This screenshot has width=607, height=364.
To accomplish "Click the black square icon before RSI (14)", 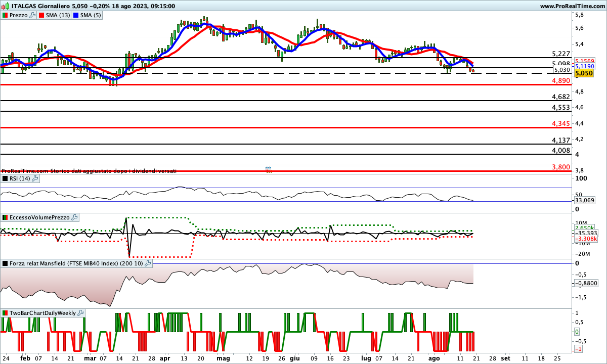I will point(5,178).
